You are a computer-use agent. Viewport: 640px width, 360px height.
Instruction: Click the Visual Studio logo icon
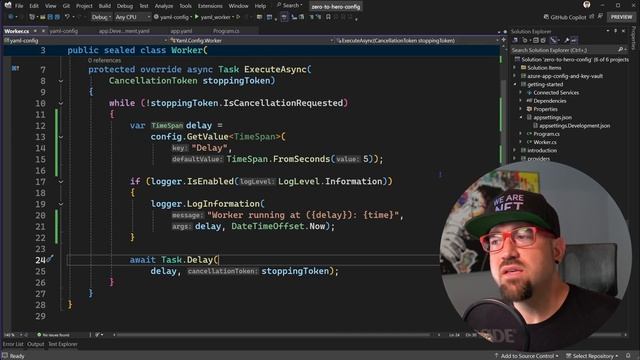tap(8, 5)
